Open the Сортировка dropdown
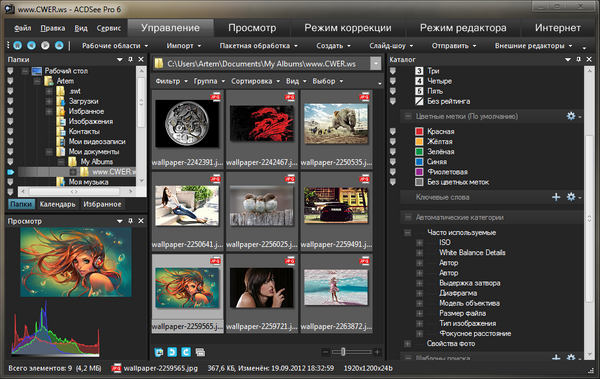Viewport: 600px width, 379px height. 255,81
